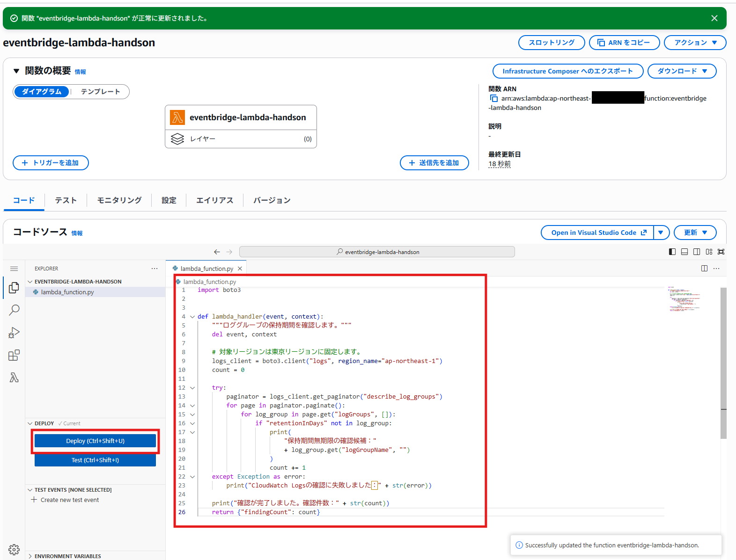Click the success check icon in the banner
The image size is (736, 560).
pos(14,18)
